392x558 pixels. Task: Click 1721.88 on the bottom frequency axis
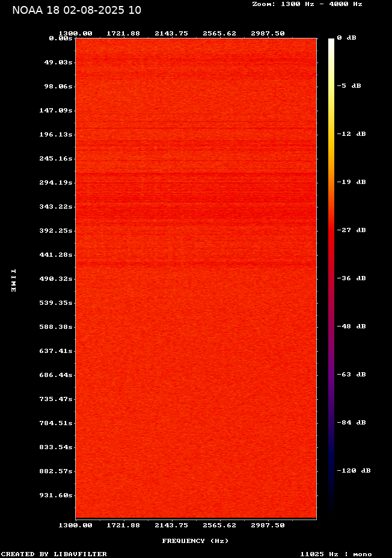coord(123,525)
